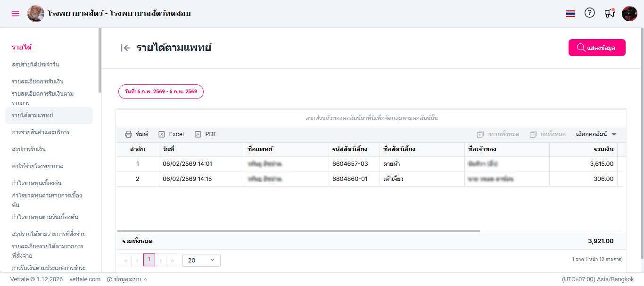Print the report with พิมพ์

136,134
